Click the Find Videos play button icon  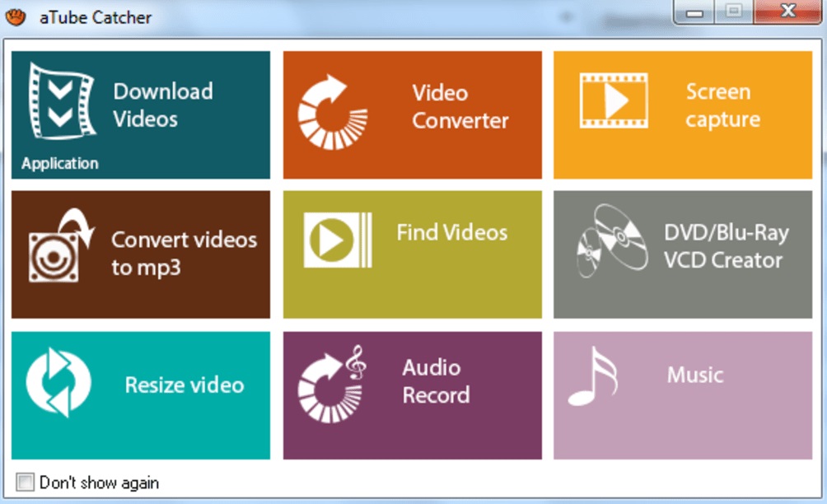(x=338, y=240)
